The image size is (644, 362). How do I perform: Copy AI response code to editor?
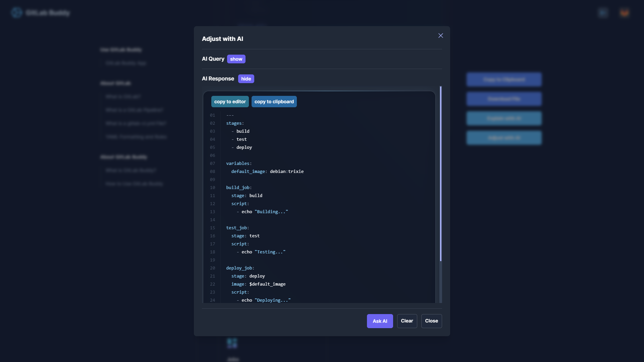pyautogui.click(x=230, y=102)
